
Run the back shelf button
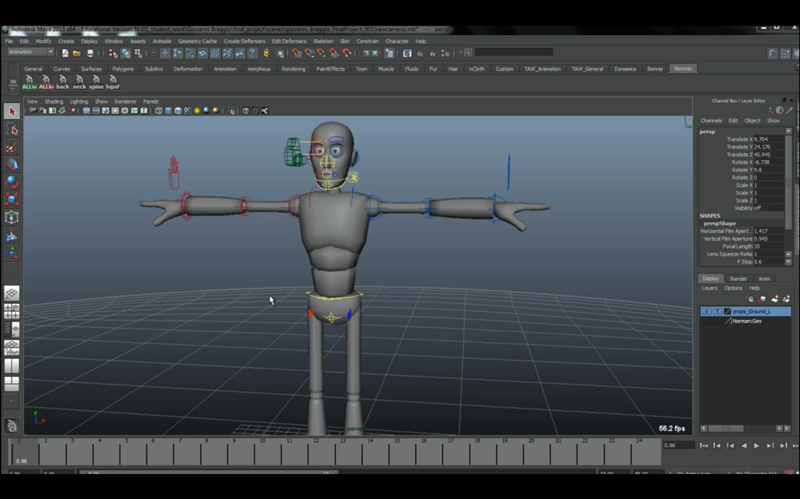(x=63, y=82)
